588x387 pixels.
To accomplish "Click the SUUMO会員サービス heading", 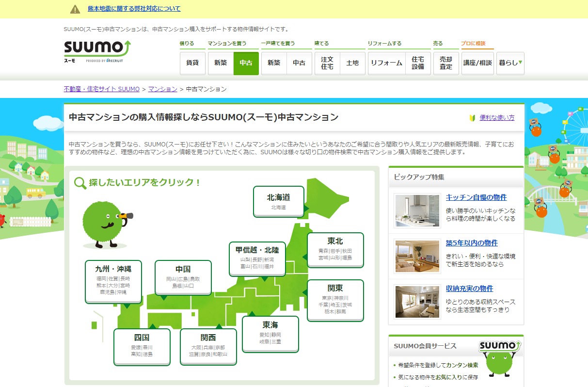I will pyautogui.click(x=425, y=346).
